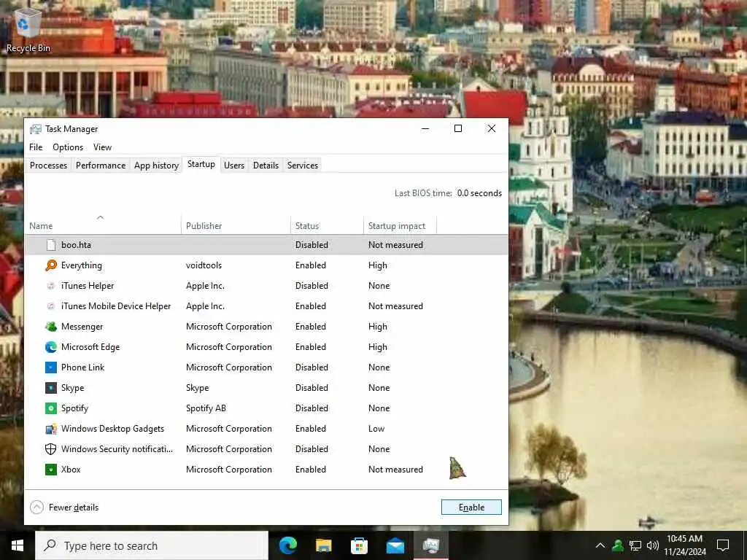Viewport: 747px width, 560px height.
Task: Click voidtools publisher cell
Action: 204,265
